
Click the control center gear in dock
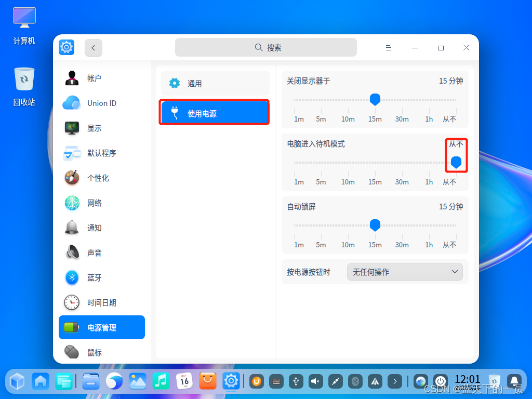click(231, 381)
